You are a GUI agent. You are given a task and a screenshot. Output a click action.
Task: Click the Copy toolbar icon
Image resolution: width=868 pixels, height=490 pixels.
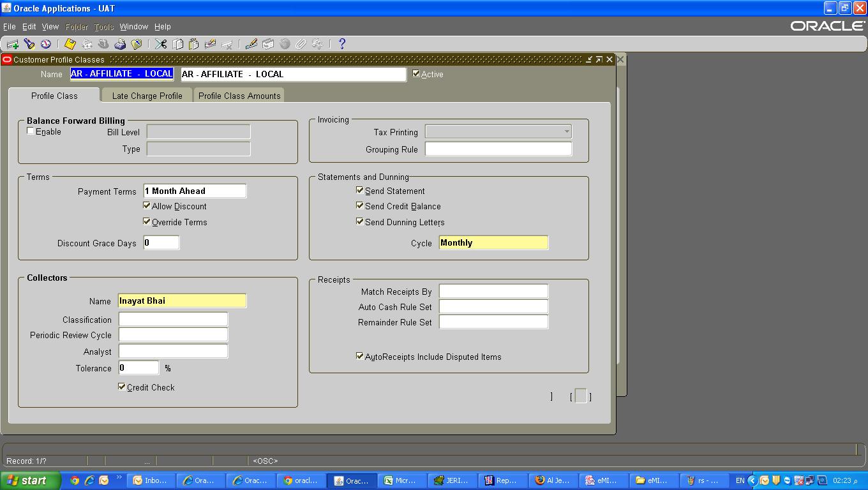coord(177,44)
